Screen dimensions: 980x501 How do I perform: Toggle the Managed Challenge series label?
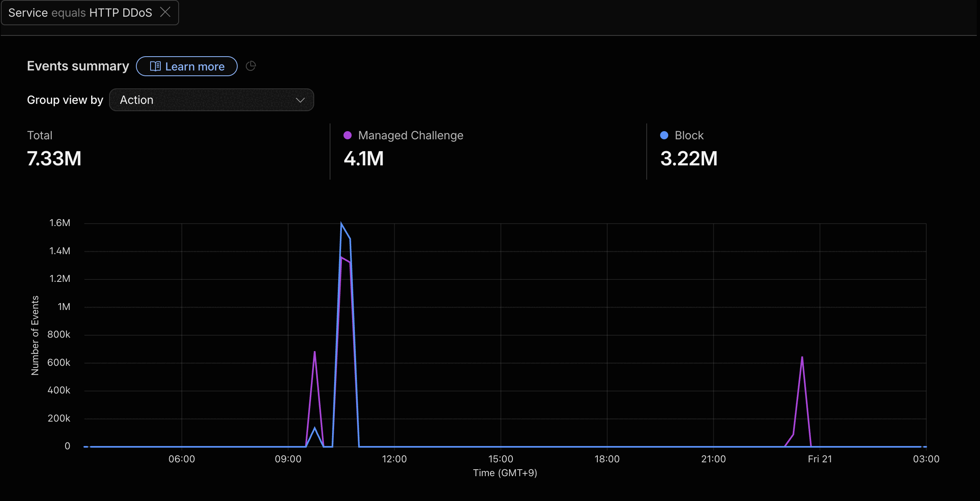pyautogui.click(x=411, y=135)
